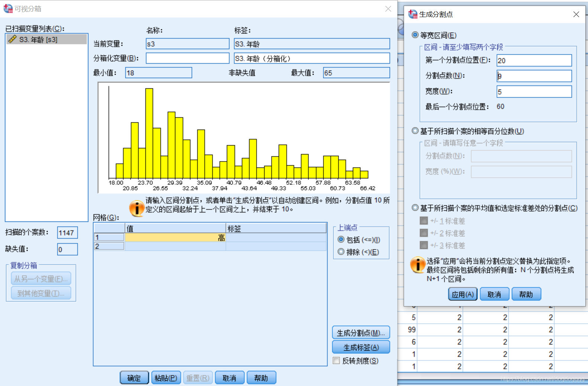Viewport: 588px width, 386px height.
Task: Click the tallest histogram bar near 23.70
Action: pyautogui.click(x=149, y=133)
